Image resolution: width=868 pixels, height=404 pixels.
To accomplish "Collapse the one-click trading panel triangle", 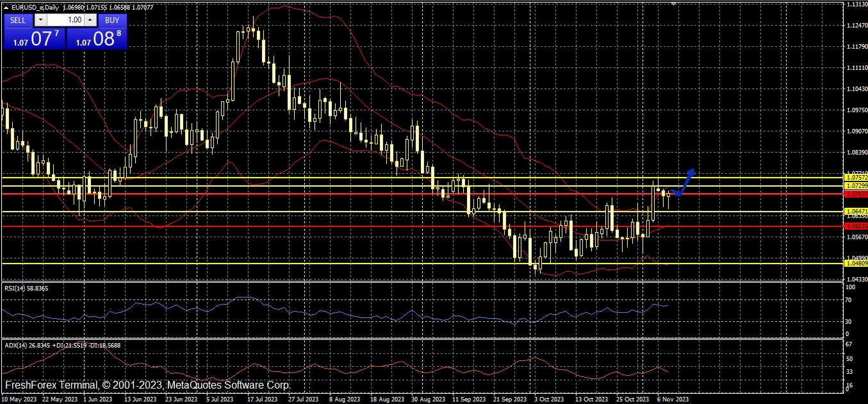I will coord(6,7).
